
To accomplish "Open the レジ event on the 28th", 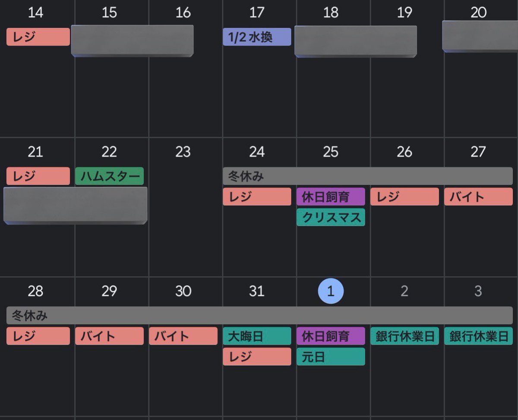I will tap(38, 336).
